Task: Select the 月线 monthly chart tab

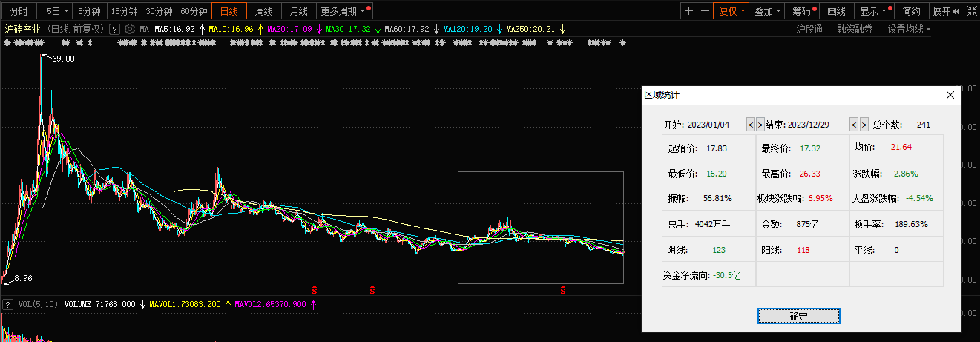Action: pyautogui.click(x=298, y=11)
